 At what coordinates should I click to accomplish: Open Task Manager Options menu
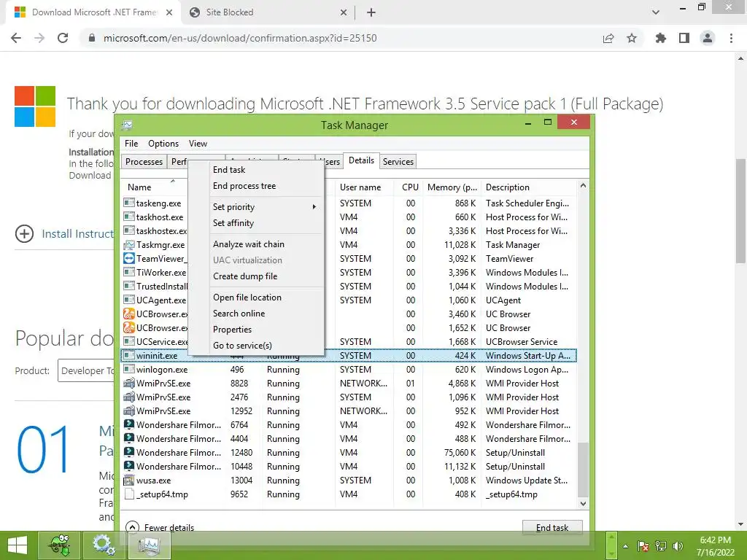pyautogui.click(x=163, y=144)
